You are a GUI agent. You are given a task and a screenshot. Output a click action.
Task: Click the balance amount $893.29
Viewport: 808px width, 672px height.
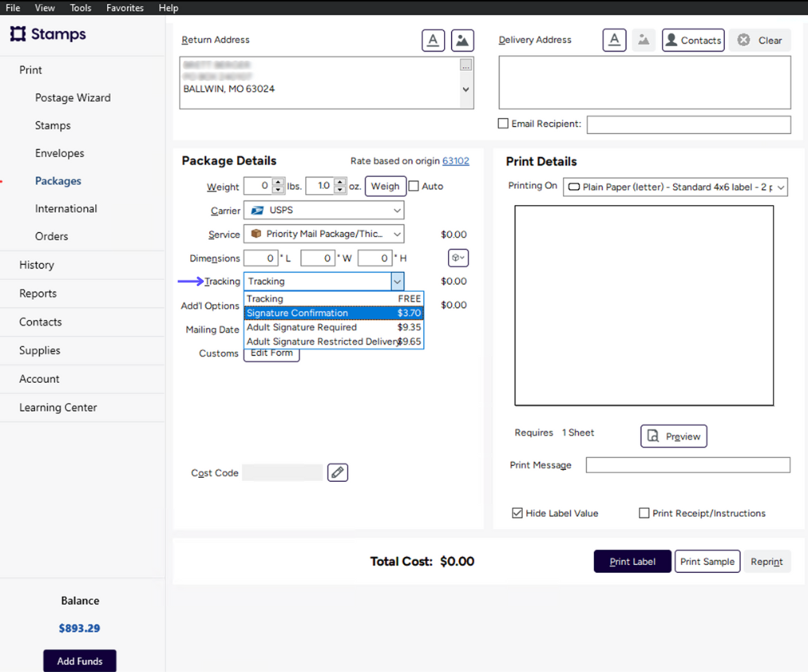click(x=79, y=628)
